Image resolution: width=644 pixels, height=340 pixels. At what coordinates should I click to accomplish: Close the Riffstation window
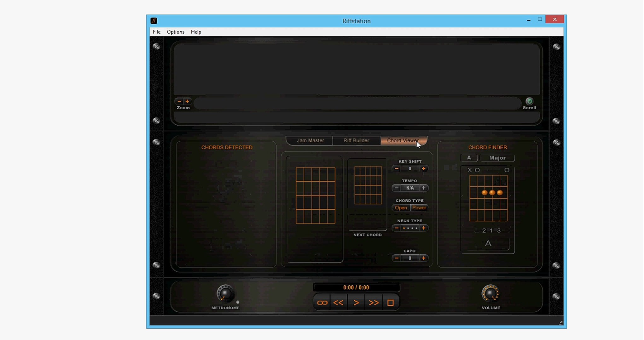pos(555,20)
